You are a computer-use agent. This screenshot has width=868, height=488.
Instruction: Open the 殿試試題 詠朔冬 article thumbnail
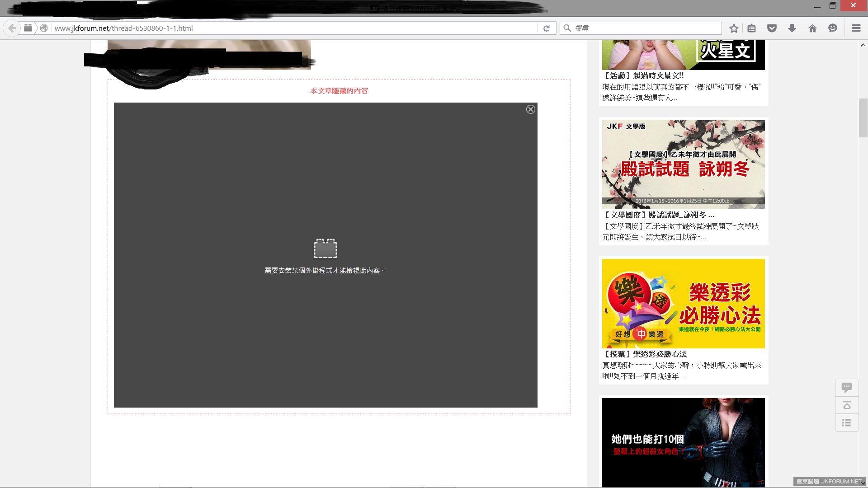point(683,164)
